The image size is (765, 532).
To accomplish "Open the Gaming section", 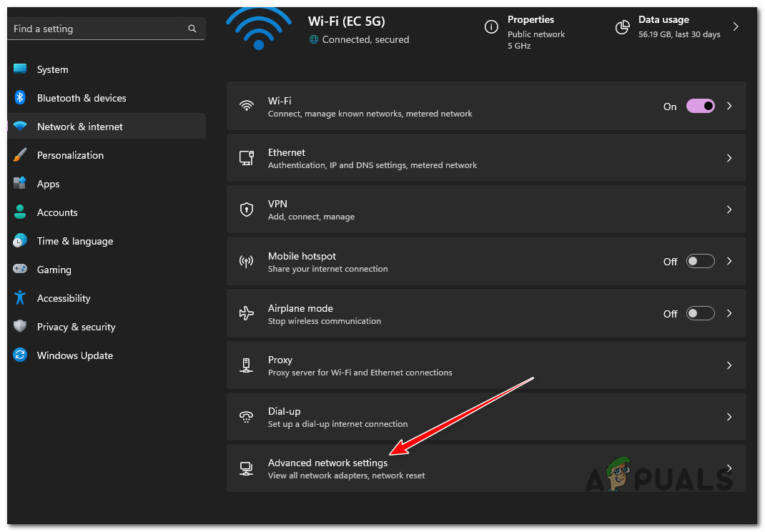I will click(107, 269).
